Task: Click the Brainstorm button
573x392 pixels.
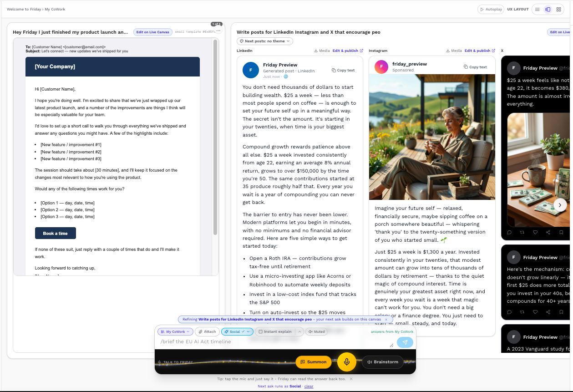Action: click(x=382, y=362)
